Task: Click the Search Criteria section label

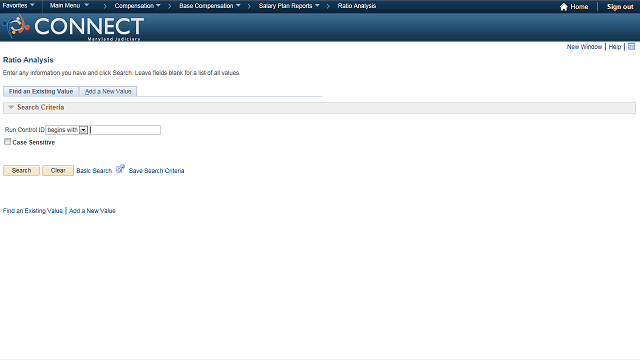Action: click(x=40, y=107)
